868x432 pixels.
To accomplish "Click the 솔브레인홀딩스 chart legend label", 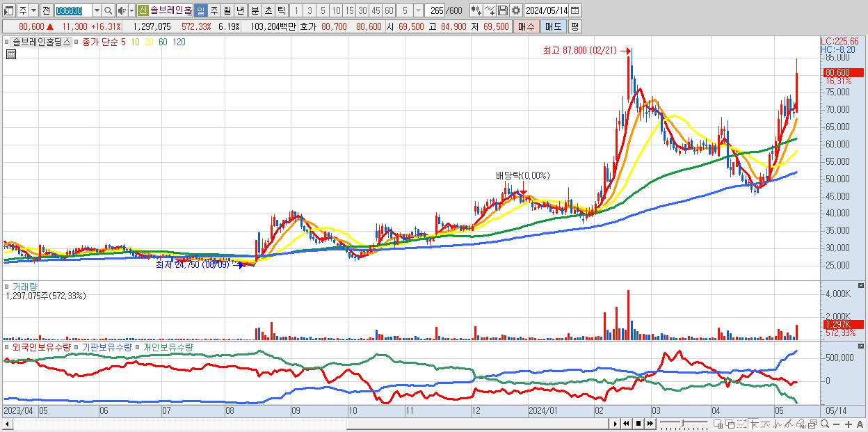I will 41,42.
